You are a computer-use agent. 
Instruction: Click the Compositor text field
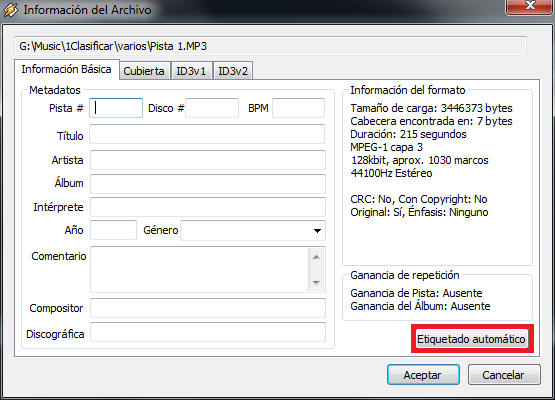click(208, 308)
